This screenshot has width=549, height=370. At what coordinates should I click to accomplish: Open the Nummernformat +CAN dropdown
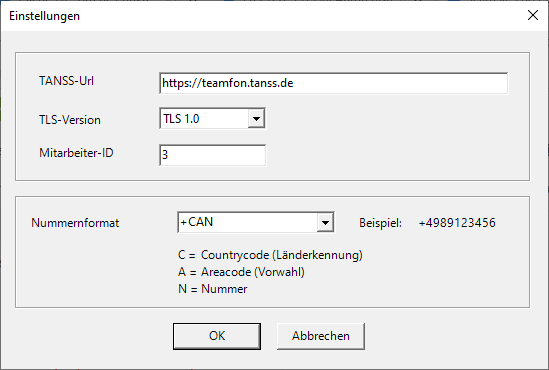tap(325, 222)
